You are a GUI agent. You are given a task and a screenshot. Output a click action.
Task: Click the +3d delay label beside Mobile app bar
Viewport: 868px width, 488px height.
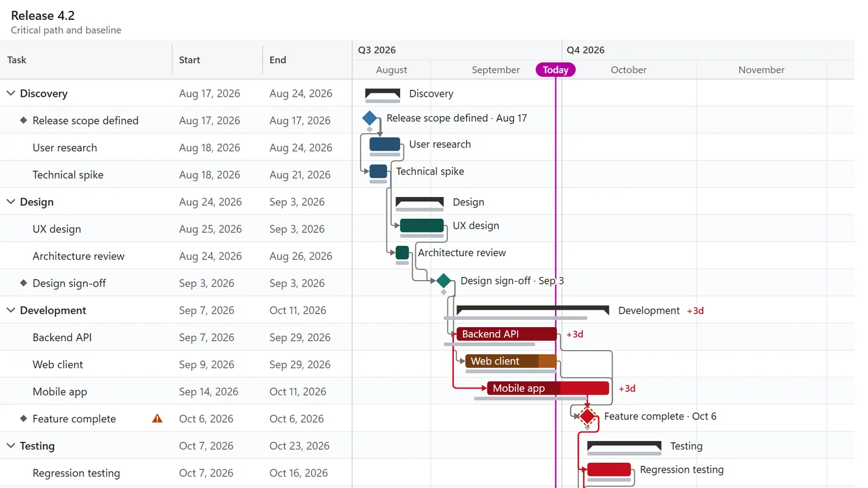tap(627, 389)
